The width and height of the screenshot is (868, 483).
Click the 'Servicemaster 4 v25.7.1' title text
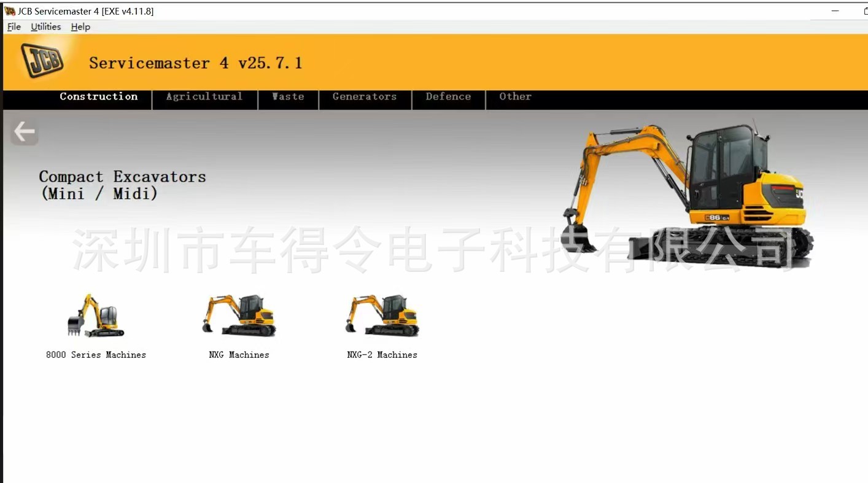click(x=196, y=63)
